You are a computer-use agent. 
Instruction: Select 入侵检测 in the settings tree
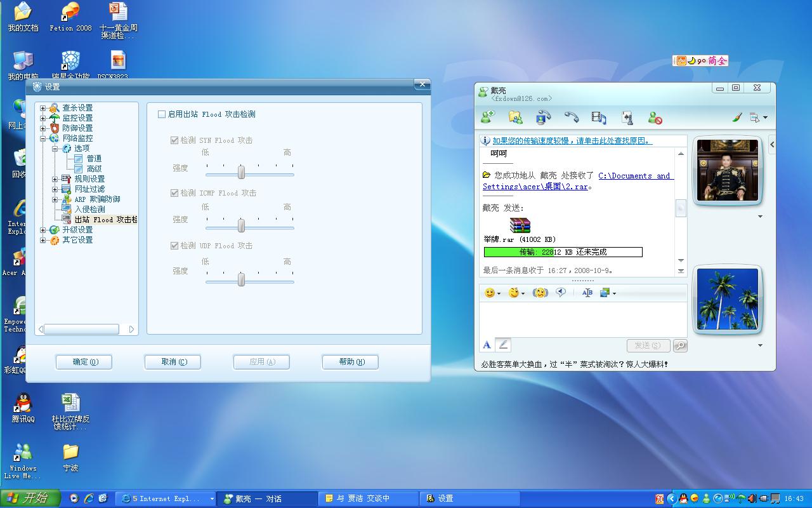[x=89, y=210]
